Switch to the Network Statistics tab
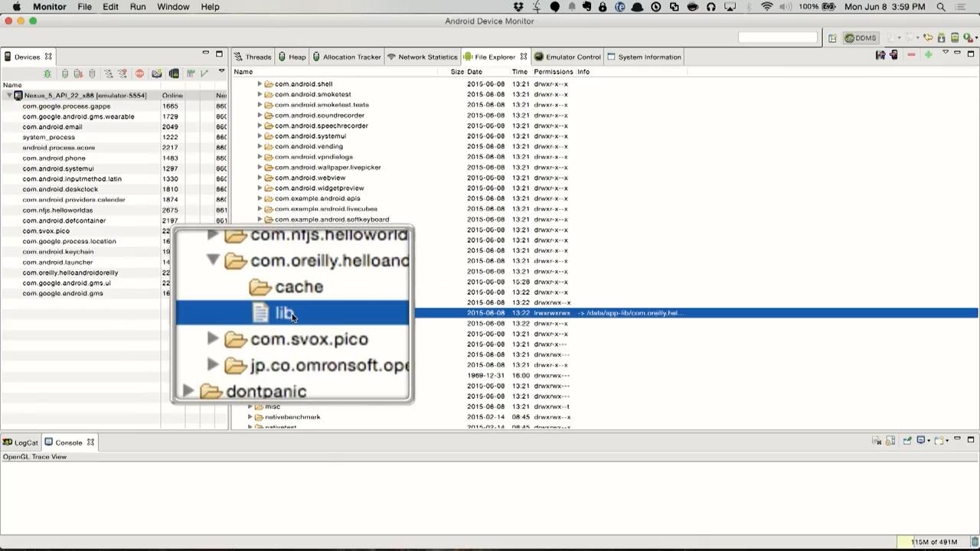The image size is (980, 551). point(422,57)
